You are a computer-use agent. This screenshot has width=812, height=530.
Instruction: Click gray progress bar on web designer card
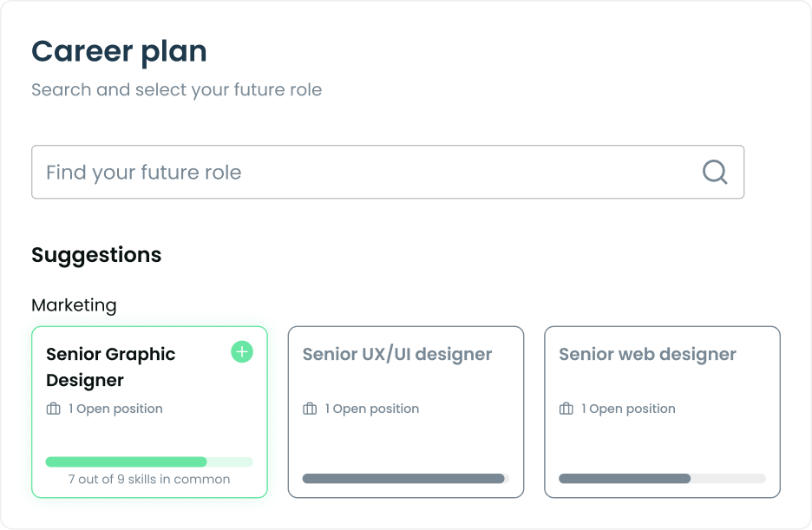pos(662,478)
